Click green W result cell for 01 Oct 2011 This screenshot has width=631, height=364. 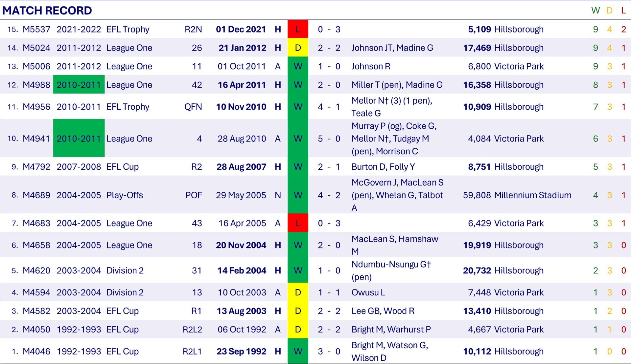click(298, 66)
